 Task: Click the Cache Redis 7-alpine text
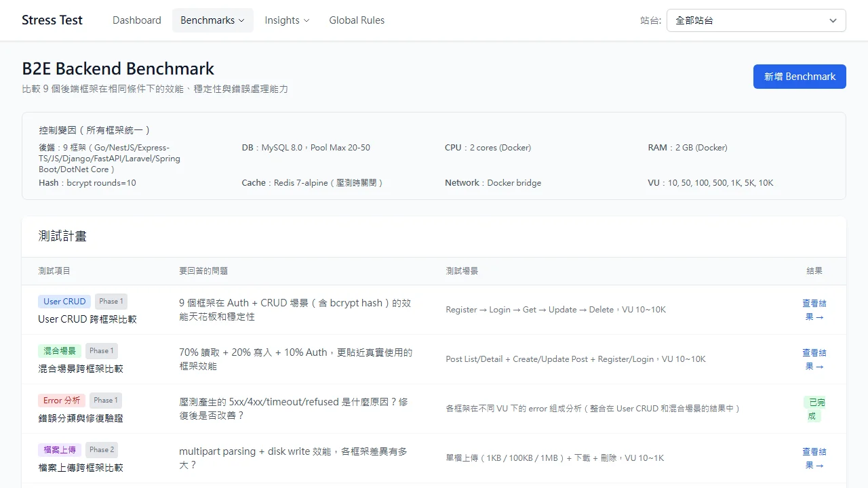pos(313,183)
